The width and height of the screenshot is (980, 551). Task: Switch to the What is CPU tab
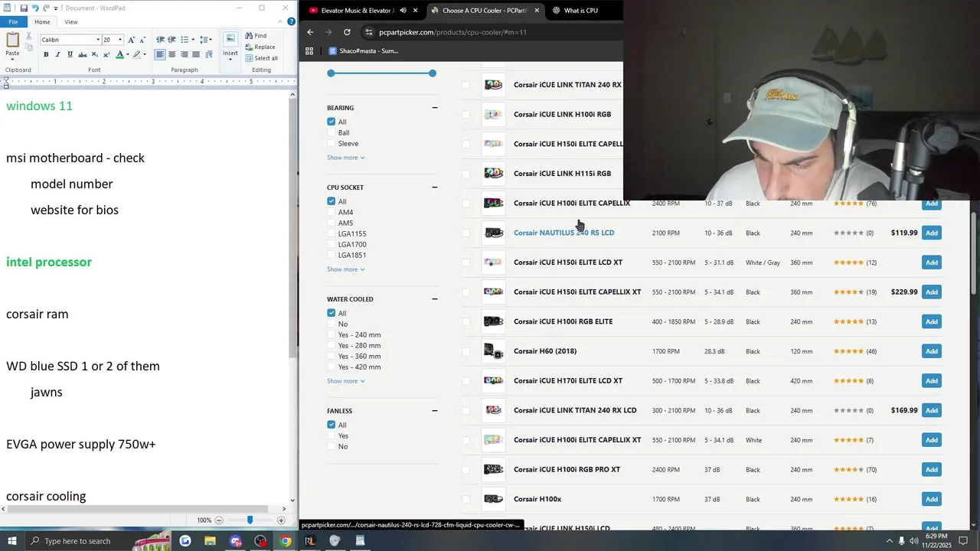(x=580, y=11)
